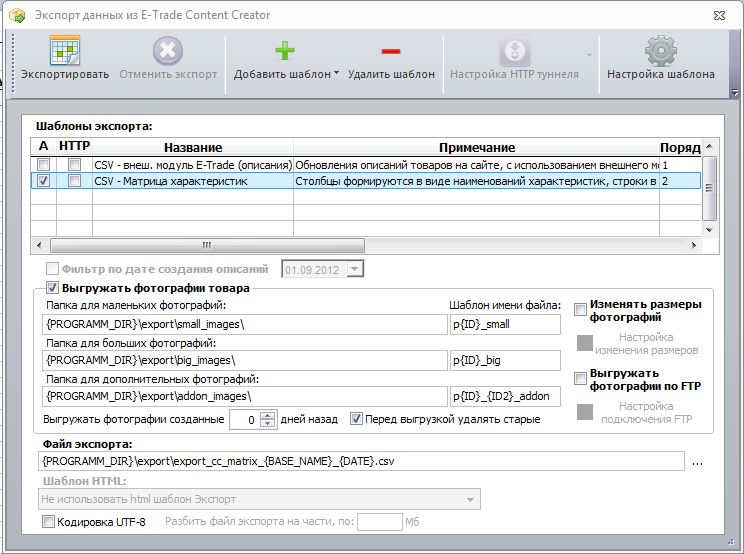Open the Добавить шаблон dropdown arrow
This screenshot has height=554, width=744.
pos(336,73)
